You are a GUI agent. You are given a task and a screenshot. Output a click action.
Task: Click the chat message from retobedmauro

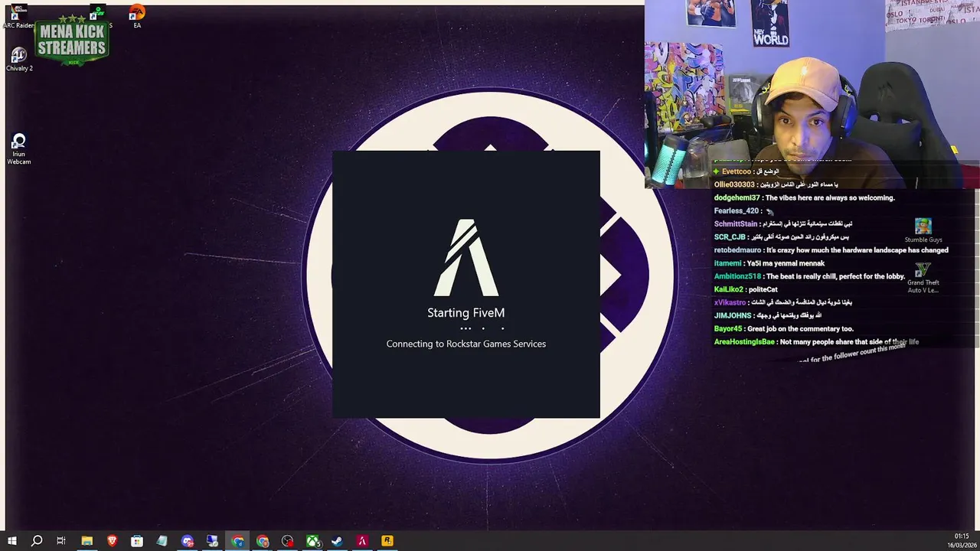tap(831, 250)
